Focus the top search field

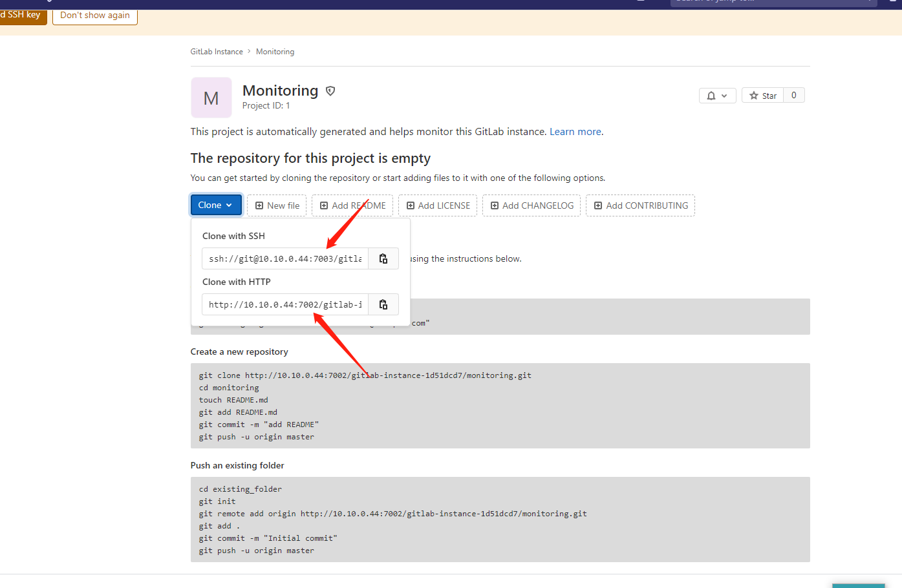(773, 2)
